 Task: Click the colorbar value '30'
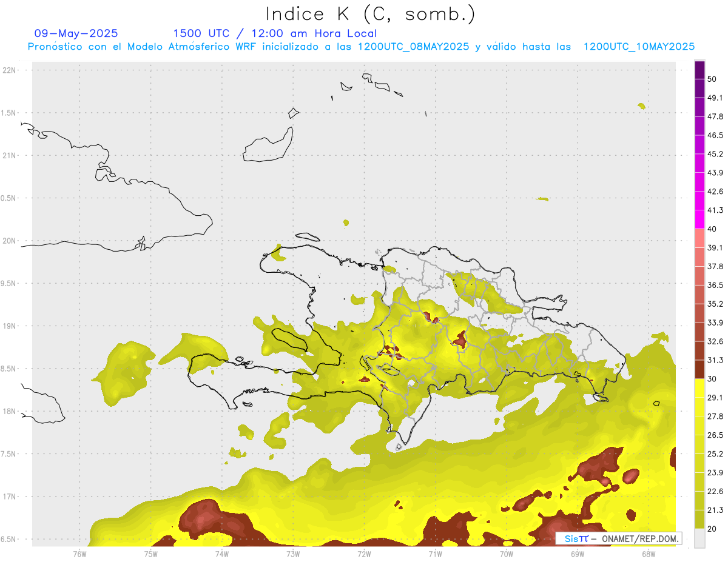712,379
